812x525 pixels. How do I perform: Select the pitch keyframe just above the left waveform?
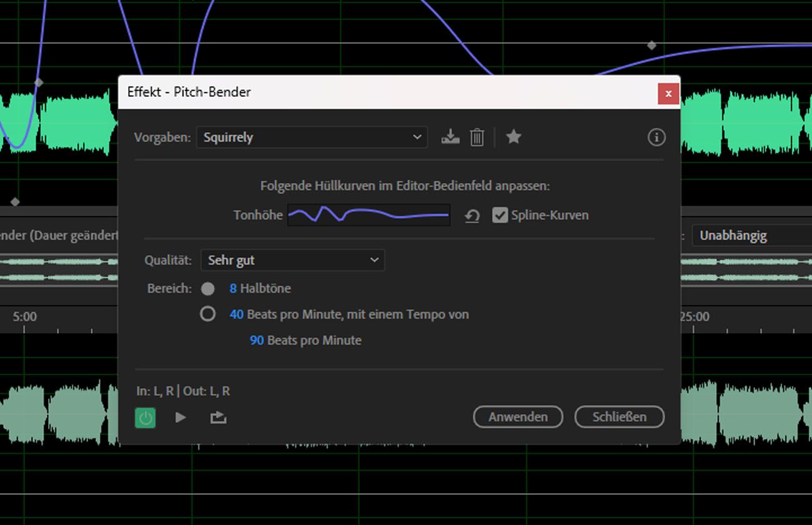point(39,82)
